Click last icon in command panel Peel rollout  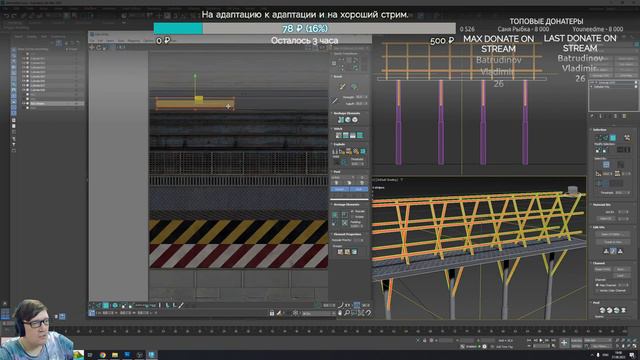coord(624,311)
